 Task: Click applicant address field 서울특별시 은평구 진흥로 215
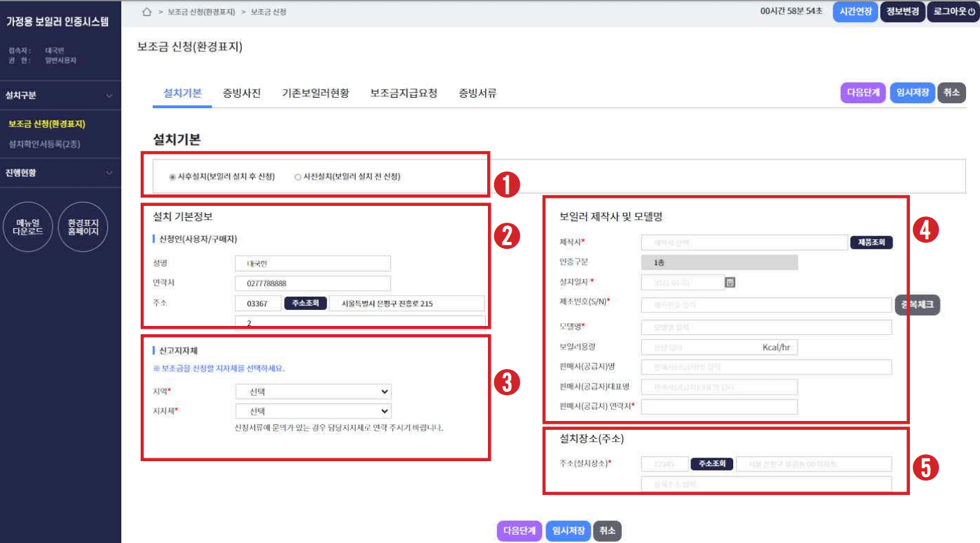pos(408,303)
